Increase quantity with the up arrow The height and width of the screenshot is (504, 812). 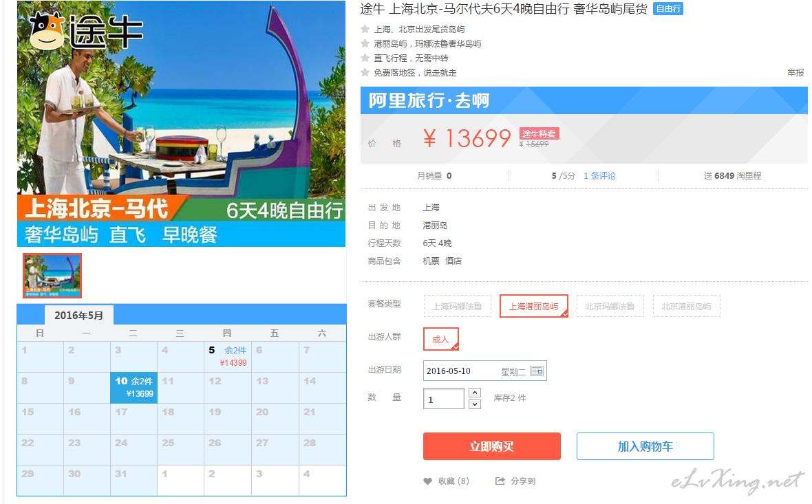pos(475,393)
